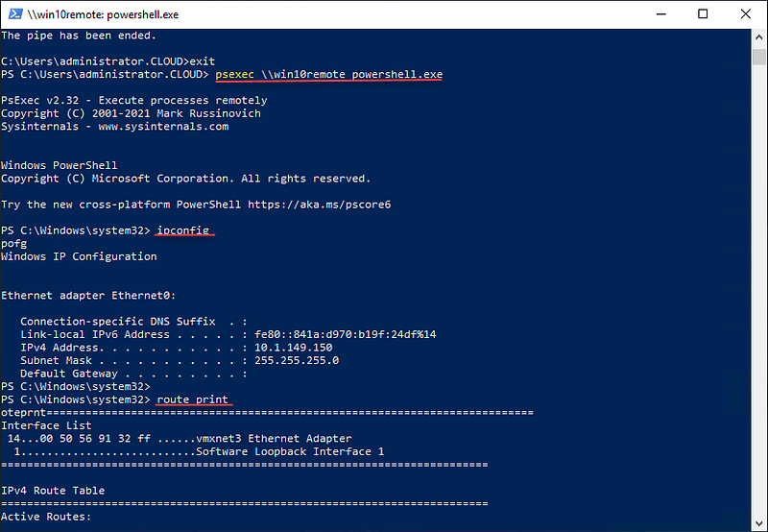The width and height of the screenshot is (768, 532).
Task: Minimize the win10remote PowerShell window
Action: click(x=660, y=14)
